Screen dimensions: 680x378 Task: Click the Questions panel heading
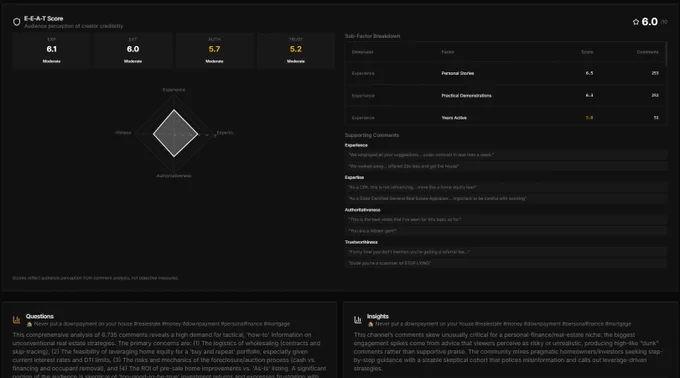pos(39,316)
